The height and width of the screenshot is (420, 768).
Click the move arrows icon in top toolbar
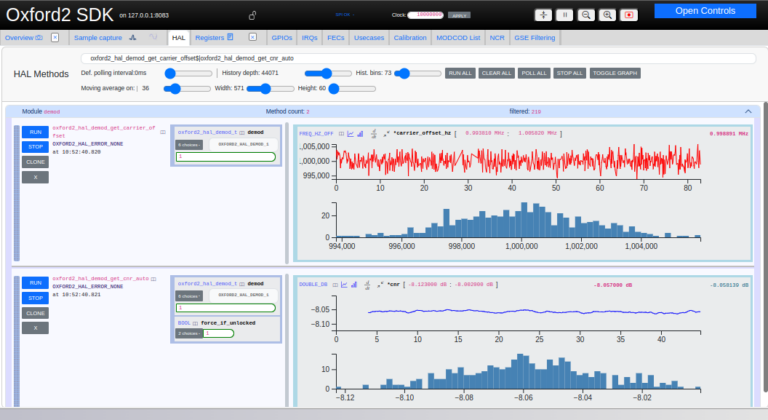click(x=543, y=15)
